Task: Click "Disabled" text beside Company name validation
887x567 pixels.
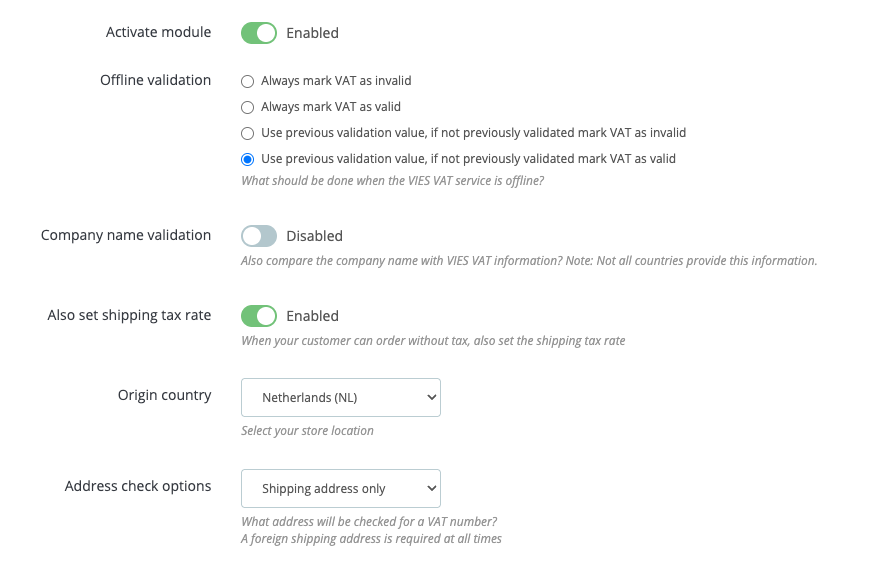Action: (x=314, y=236)
